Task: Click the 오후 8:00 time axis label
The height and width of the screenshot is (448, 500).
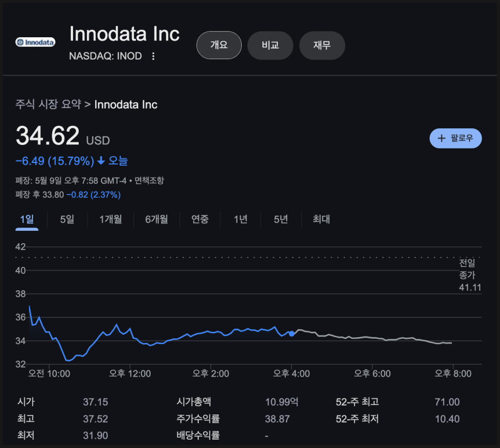Action: pyautogui.click(x=453, y=374)
